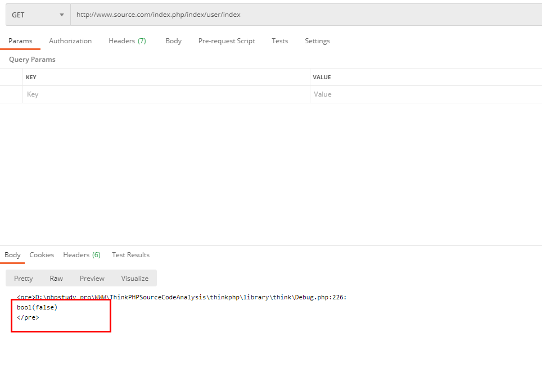Click the Key input field in Query Params
The height and width of the screenshot is (392, 542).
(166, 94)
